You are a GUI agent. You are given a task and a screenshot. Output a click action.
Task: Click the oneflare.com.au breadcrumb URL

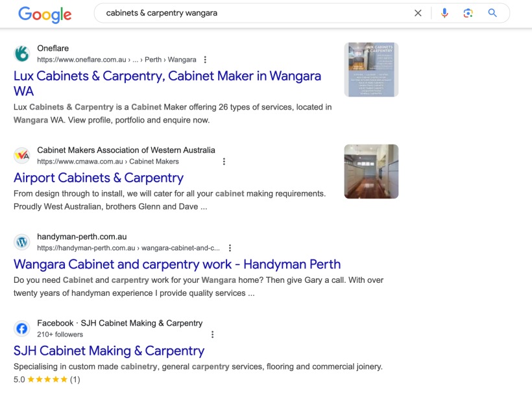[x=117, y=60]
